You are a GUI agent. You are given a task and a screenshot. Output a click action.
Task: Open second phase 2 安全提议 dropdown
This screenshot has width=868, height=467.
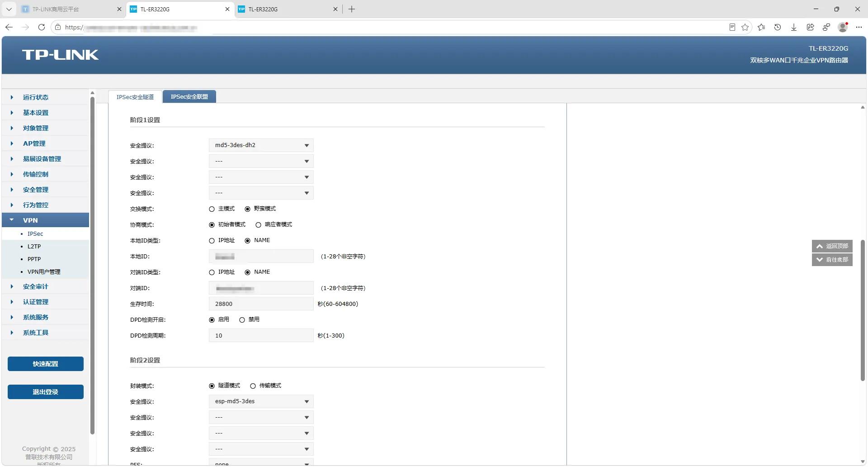(261, 417)
